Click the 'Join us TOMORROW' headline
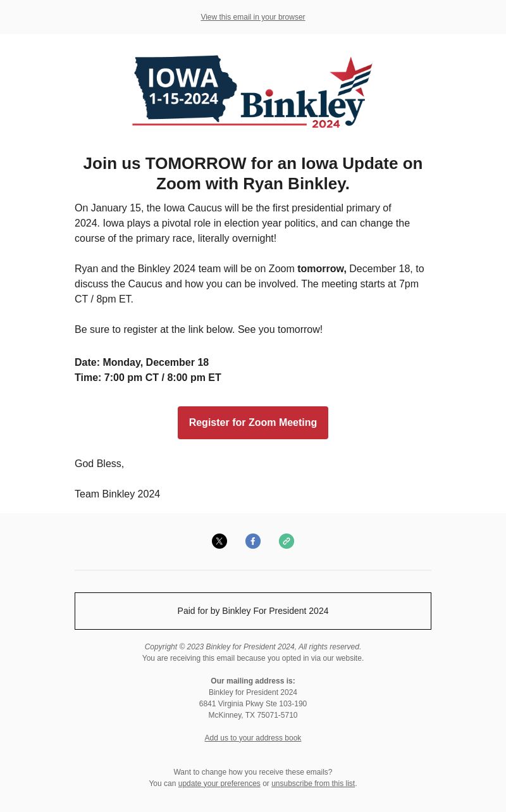 pyautogui.click(x=253, y=173)
